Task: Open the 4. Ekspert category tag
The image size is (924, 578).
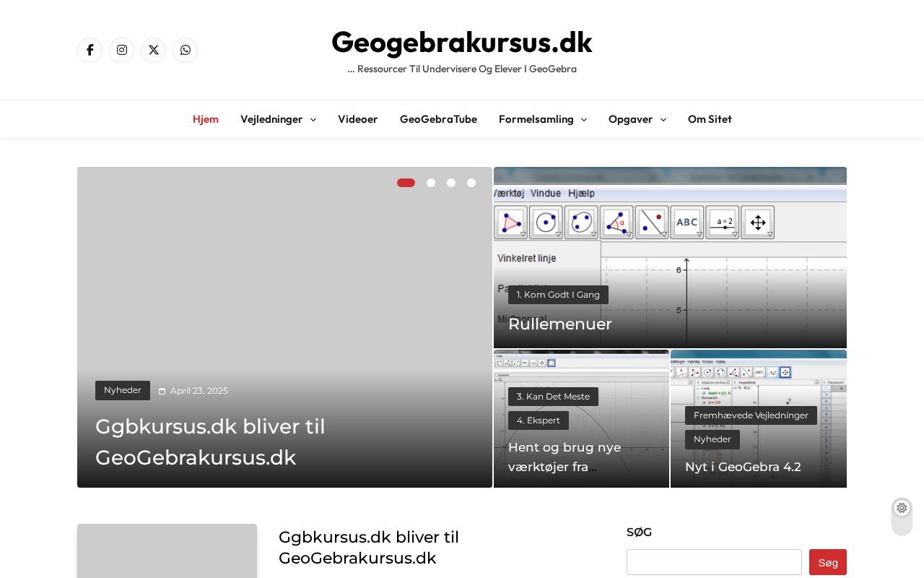Action: coord(539,420)
